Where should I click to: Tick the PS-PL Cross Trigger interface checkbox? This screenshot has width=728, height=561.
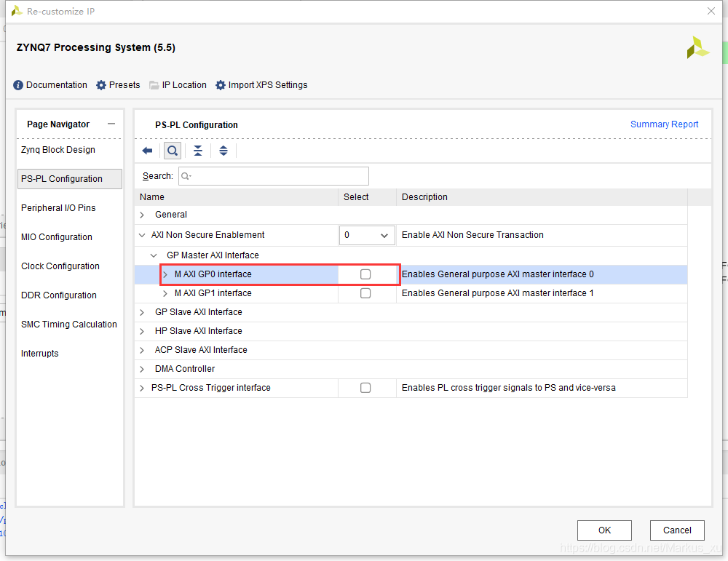pyautogui.click(x=365, y=388)
